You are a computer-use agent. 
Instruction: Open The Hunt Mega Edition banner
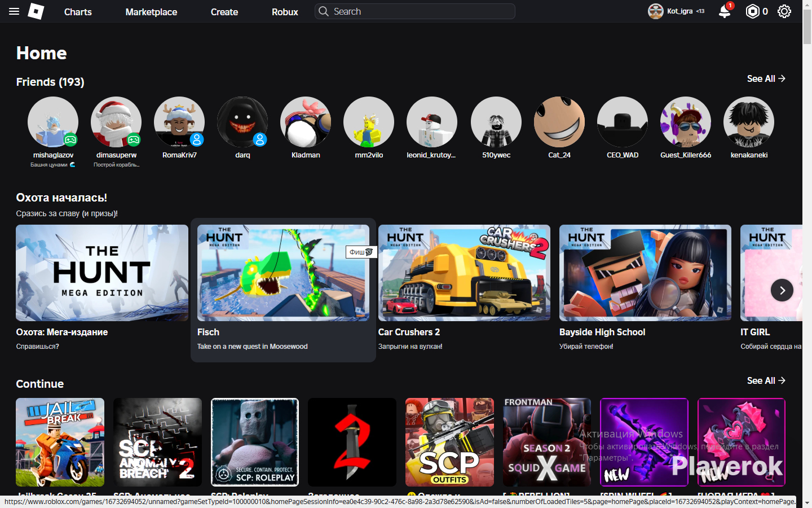click(102, 273)
